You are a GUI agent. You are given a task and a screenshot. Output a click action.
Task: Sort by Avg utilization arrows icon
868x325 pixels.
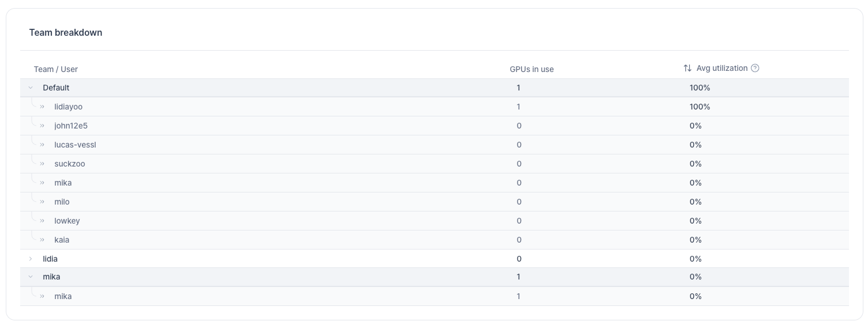pos(688,68)
